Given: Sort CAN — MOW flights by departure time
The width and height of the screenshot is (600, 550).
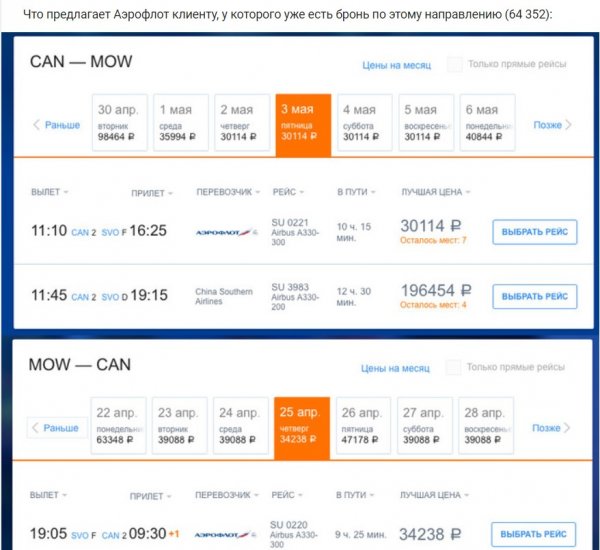Looking at the screenshot, I should pyautogui.click(x=49, y=192).
